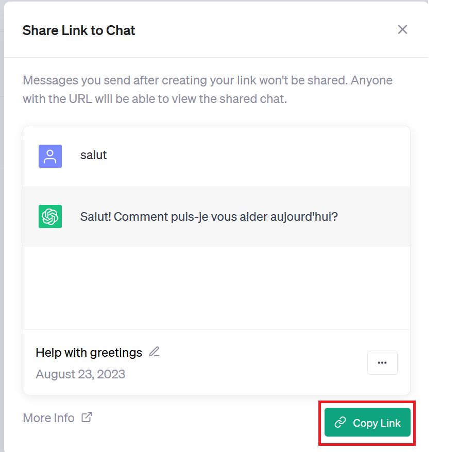Click the "Anyone" word in the notice text
This screenshot has width=476, height=452.
(371, 81)
